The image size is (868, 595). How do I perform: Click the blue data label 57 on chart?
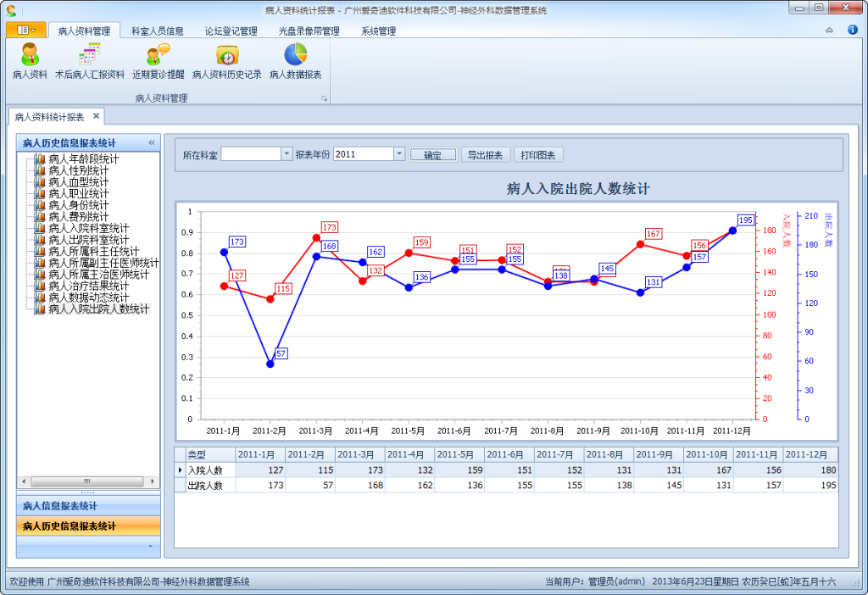tap(281, 353)
